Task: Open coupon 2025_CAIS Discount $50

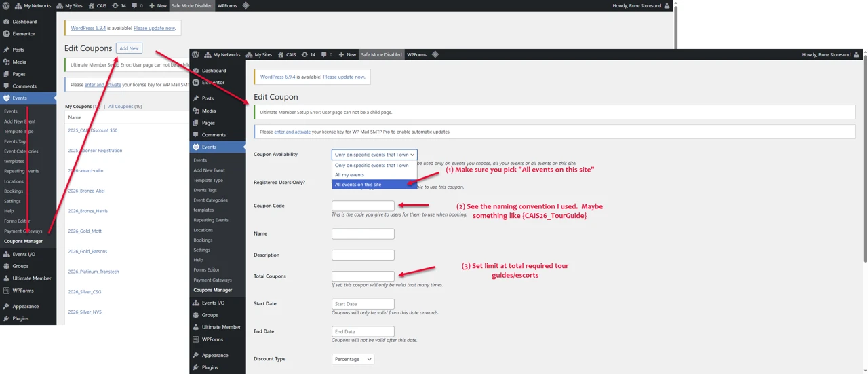Action: (92, 130)
